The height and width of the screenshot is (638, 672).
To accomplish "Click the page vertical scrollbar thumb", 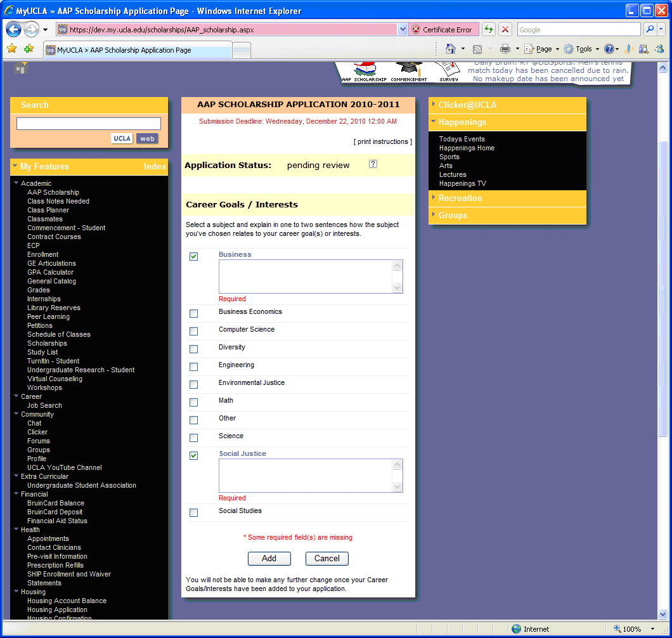I will [662, 285].
